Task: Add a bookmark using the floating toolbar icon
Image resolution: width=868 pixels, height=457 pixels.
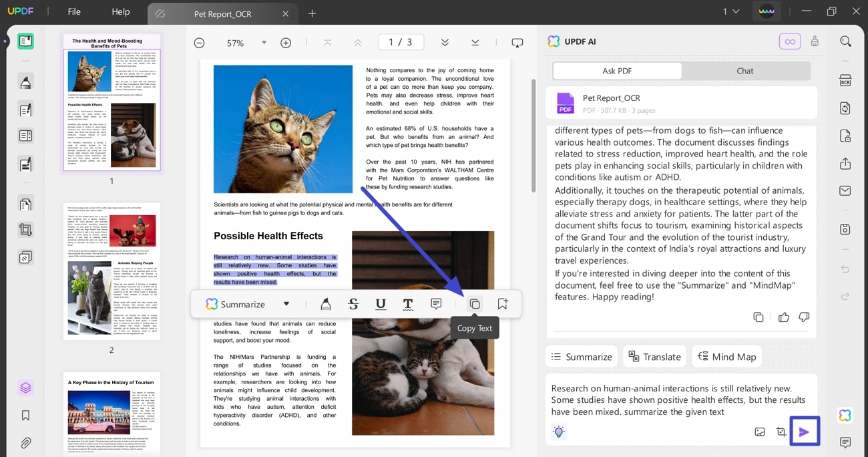Action: click(502, 303)
